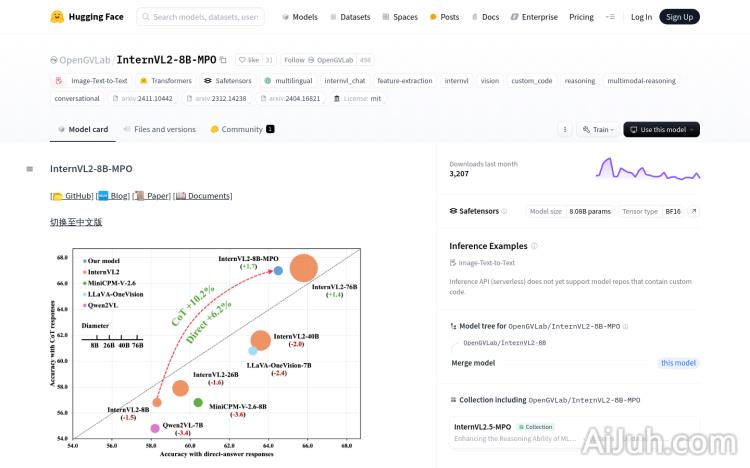
Task: Click the info icon beside Safetensors heading
Action: tap(504, 211)
